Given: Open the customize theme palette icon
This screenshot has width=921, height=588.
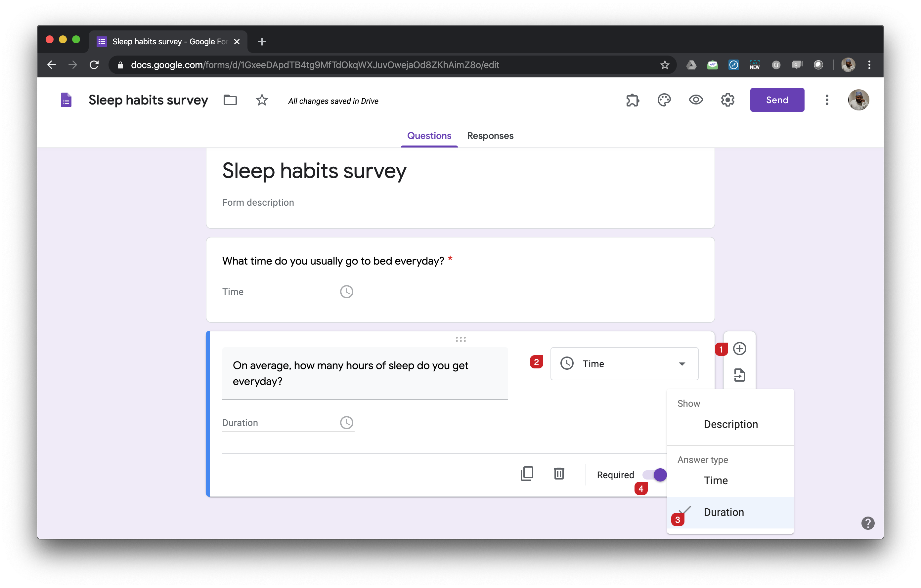Looking at the screenshot, I should 664,100.
